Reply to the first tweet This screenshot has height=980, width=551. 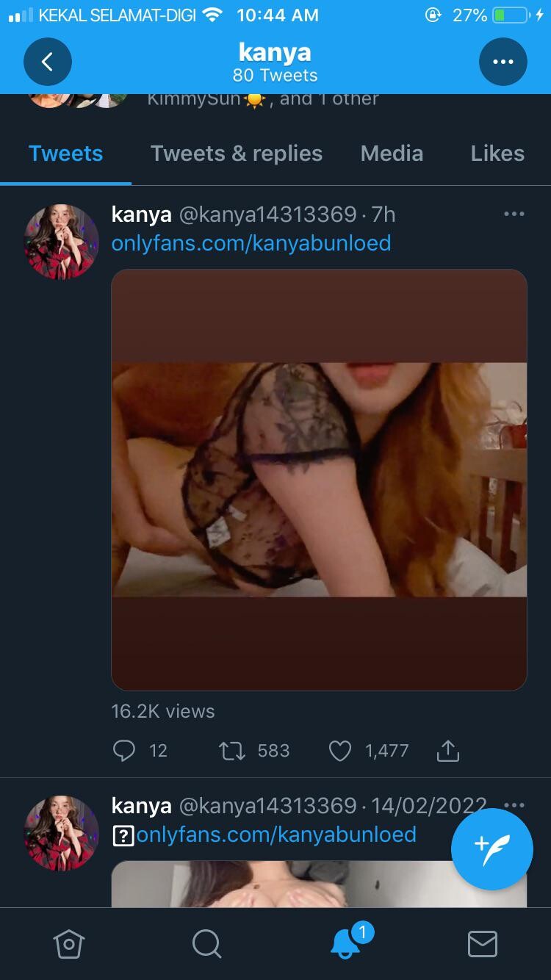[x=124, y=751]
